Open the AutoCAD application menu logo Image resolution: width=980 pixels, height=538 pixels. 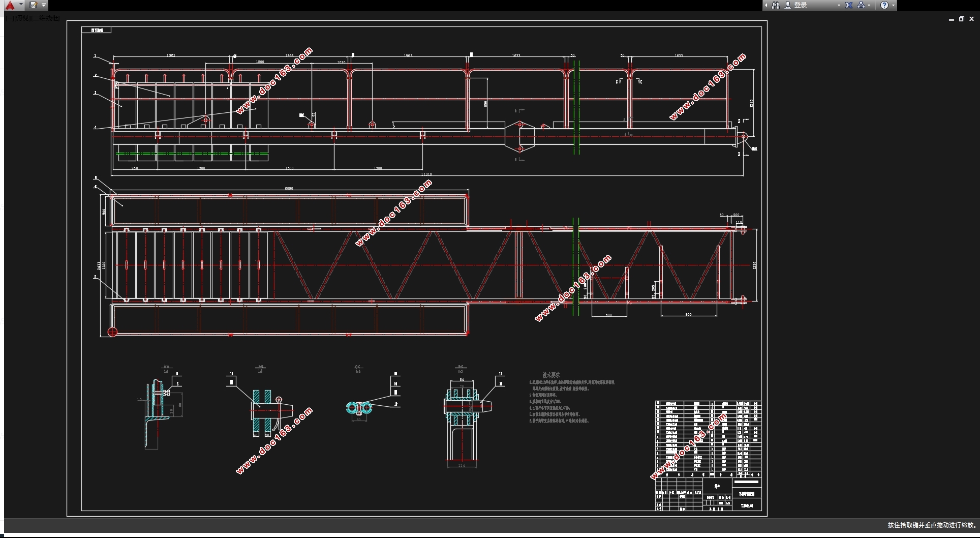pyautogui.click(x=10, y=5)
